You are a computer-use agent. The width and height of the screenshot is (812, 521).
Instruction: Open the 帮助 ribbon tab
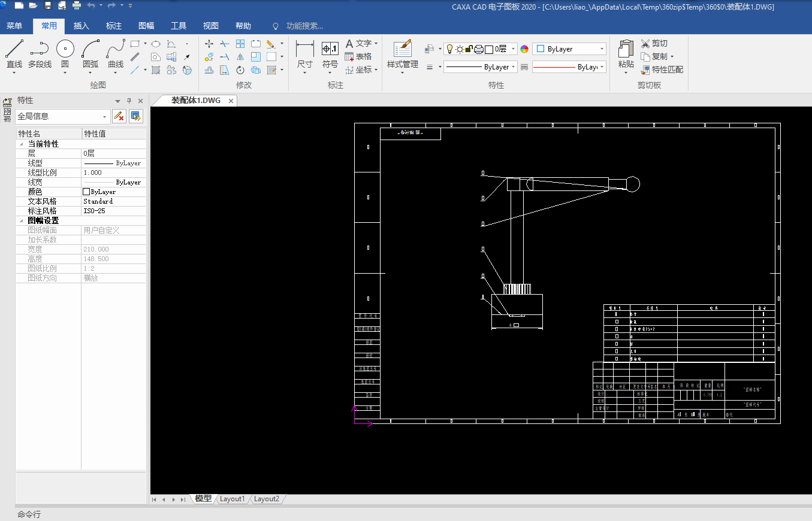click(243, 26)
